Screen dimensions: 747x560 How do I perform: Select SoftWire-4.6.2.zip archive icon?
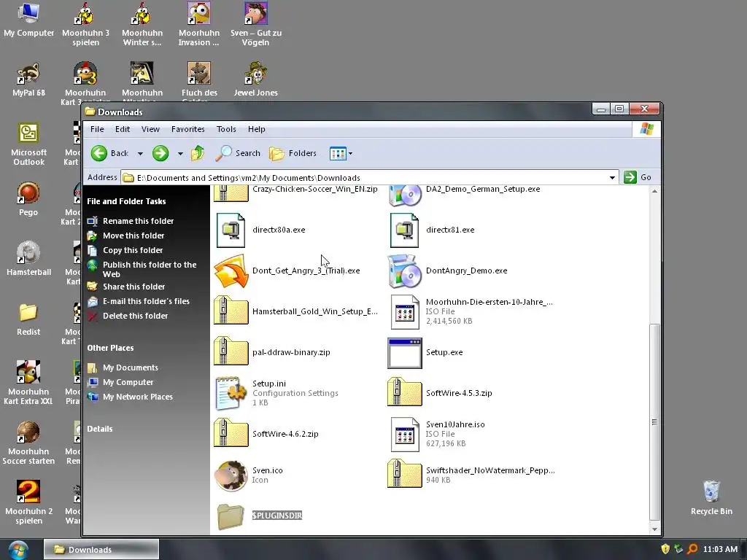[231, 433]
